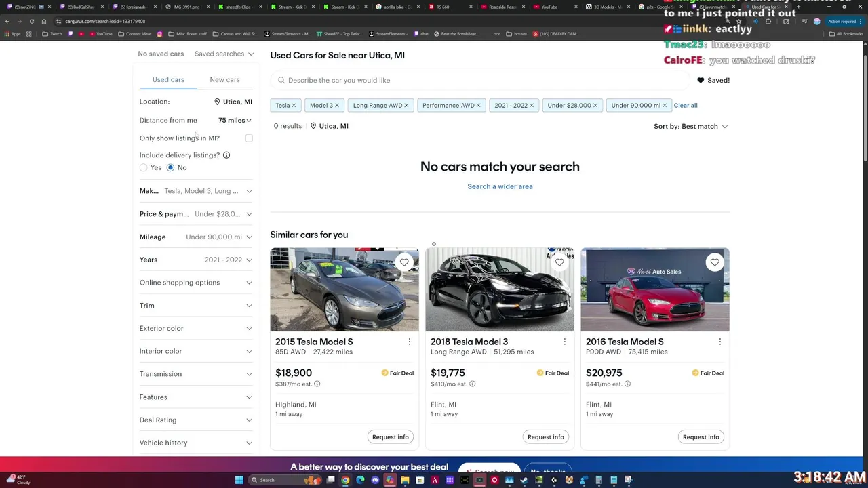The image size is (868, 488).
Task: Heart the 2016 Tesla Model S listing
Action: (715, 262)
